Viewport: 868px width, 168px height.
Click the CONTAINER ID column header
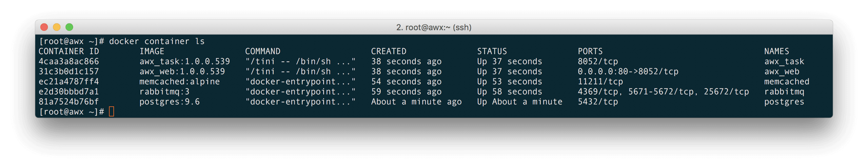tap(69, 51)
